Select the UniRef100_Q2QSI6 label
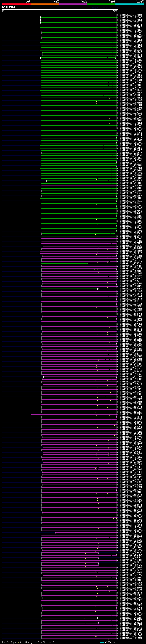Viewport: 146px width, 644px height. point(131,301)
